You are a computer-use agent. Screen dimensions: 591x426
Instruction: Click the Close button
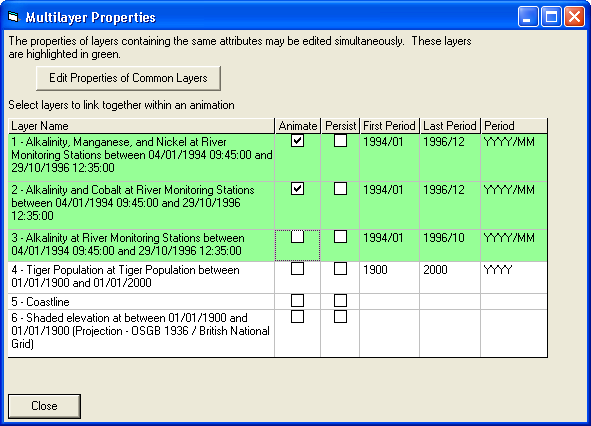[x=44, y=406]
